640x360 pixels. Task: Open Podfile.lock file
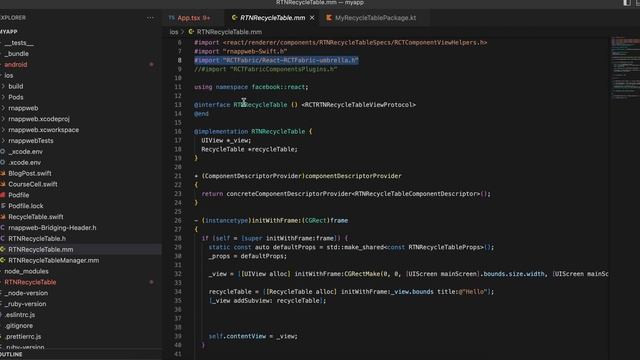(25, 206)
